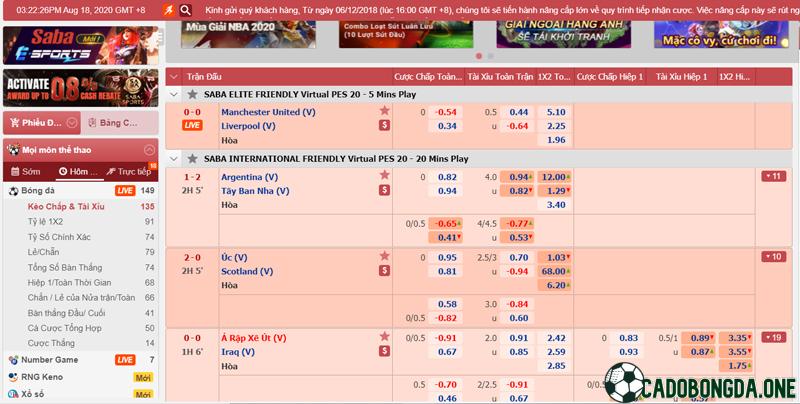Open Number Game in sidebar

[49, 360]
